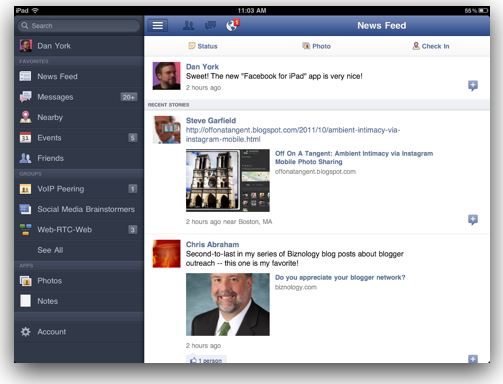503x384 pixels.
Task: Click the search magnifier icon
Action: [x=25, y=25]
